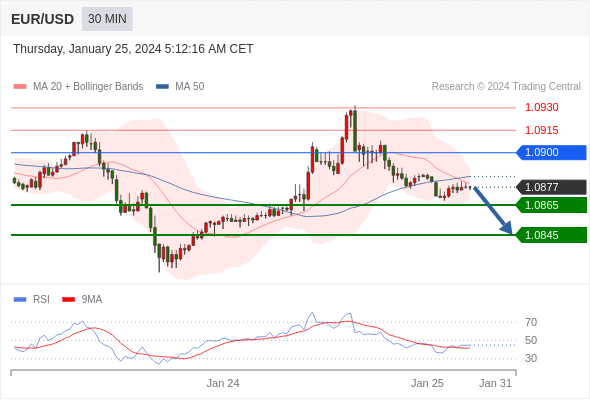590x400 pixels.
Task: Click the green 1.0845 target price tag
Action: coord(552,235)
